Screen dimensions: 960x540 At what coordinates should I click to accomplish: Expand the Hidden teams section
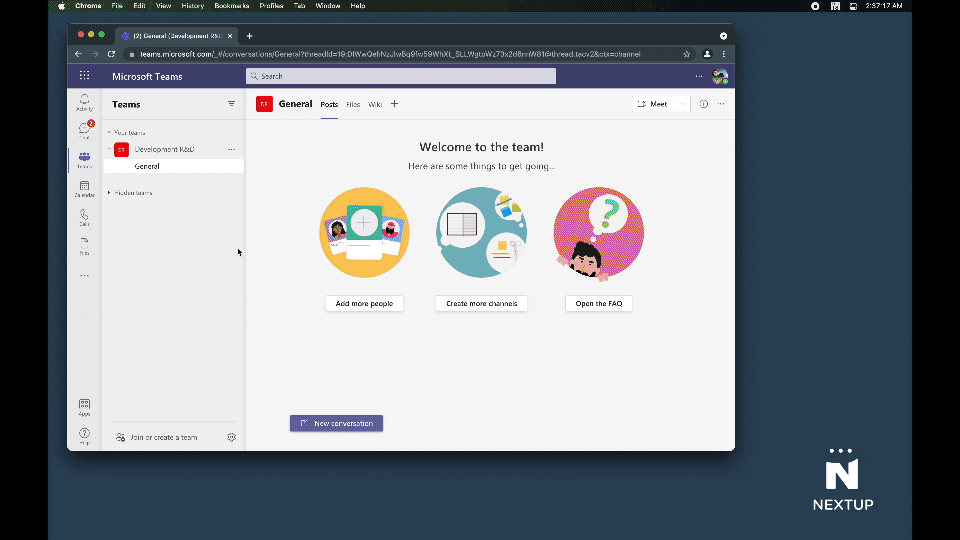110,193
